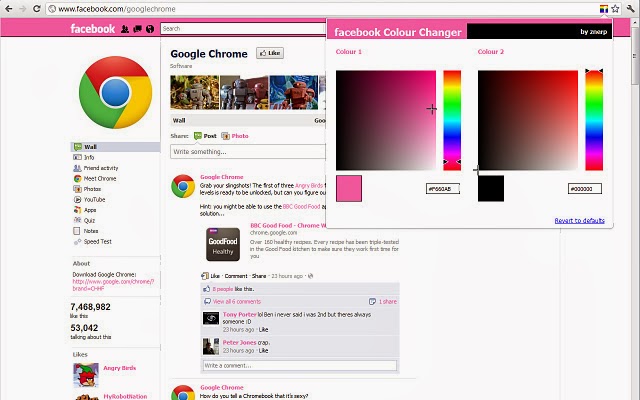This screenshot has height=400, width=640.
Task: Open BBC Good Food - Chrome title link
Action: pyautogui.click(x=288, y=225)
